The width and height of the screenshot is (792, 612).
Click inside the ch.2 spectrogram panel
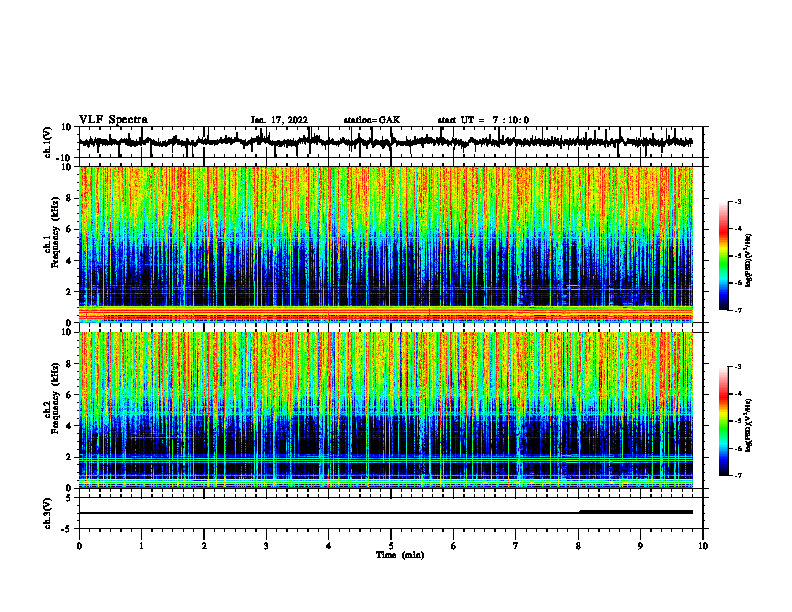click(385, 410)
